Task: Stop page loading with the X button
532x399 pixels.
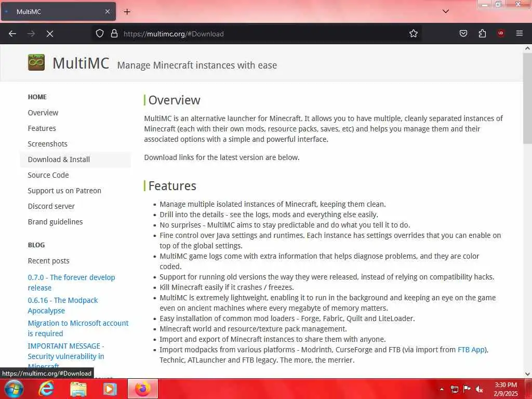Action: pyautogui.click(x=50, y=34)
